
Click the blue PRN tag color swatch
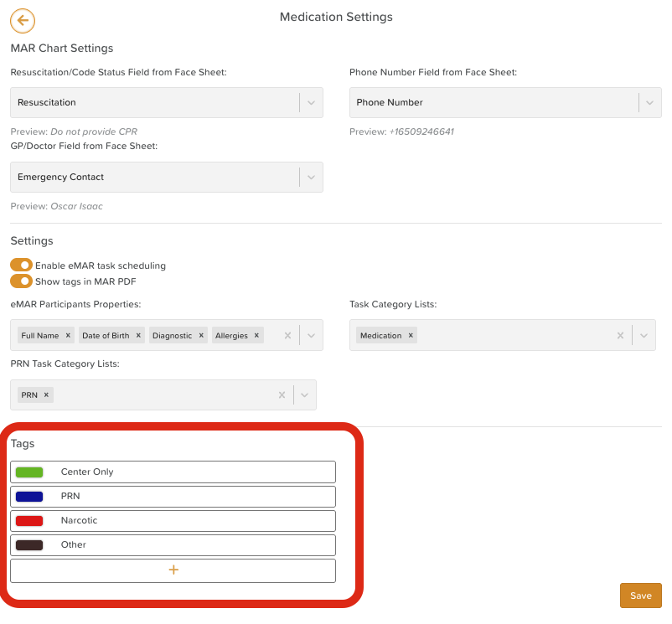click(29, 497)
